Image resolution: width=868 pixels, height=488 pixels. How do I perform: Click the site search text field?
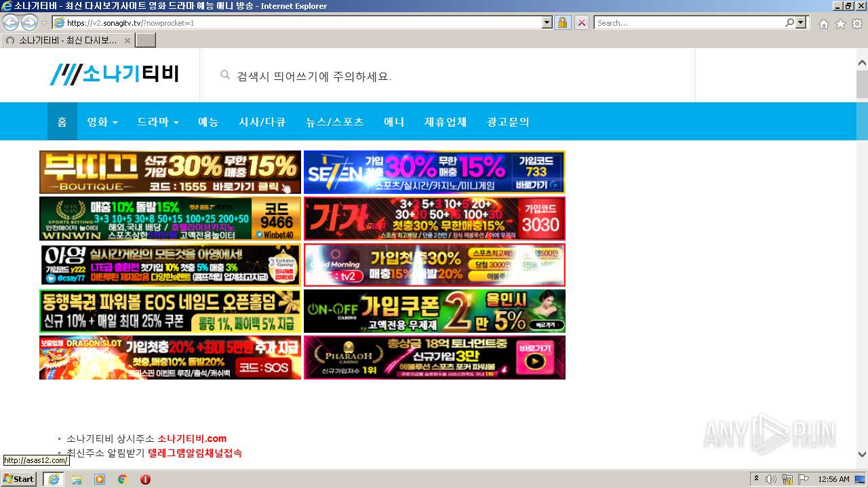coord(448,75)
